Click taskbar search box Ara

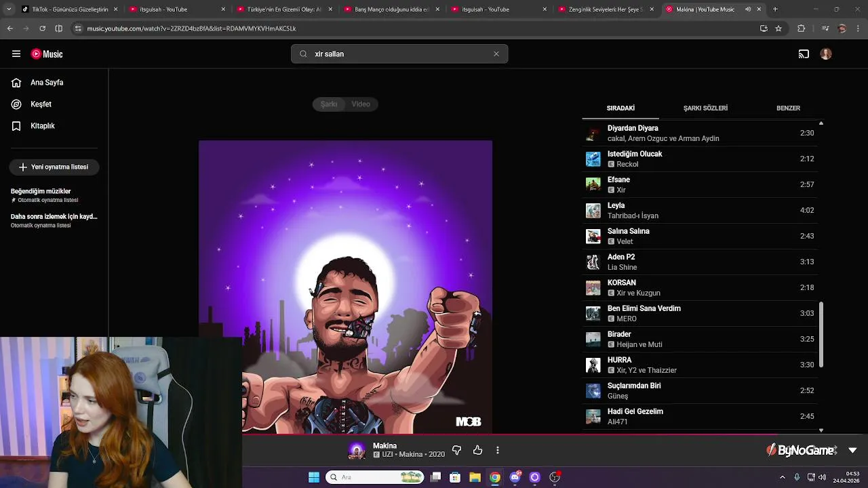(x=375, y=477)
